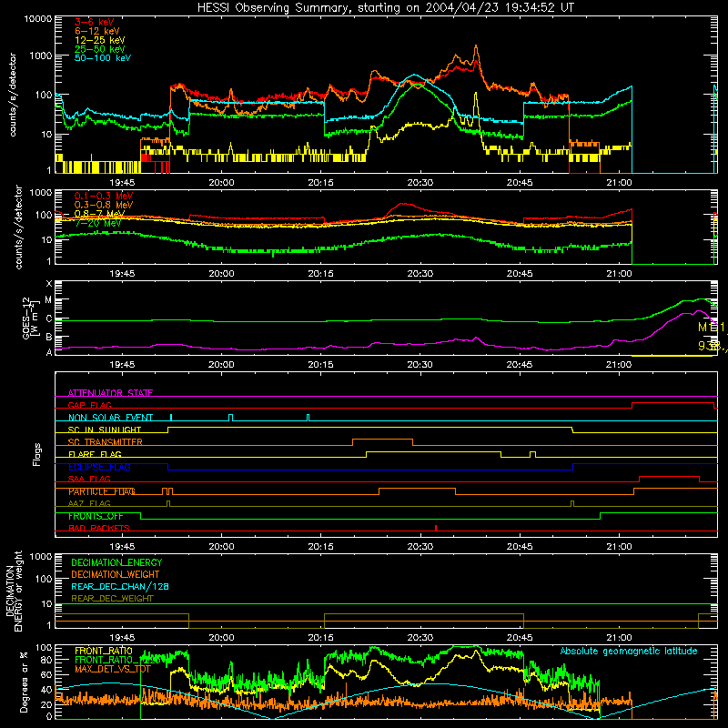728x728 pixels.
Task: Click the DECIMATION ENERGY or weight axis title
Action: pyautogui.click(x=14, y=591)
